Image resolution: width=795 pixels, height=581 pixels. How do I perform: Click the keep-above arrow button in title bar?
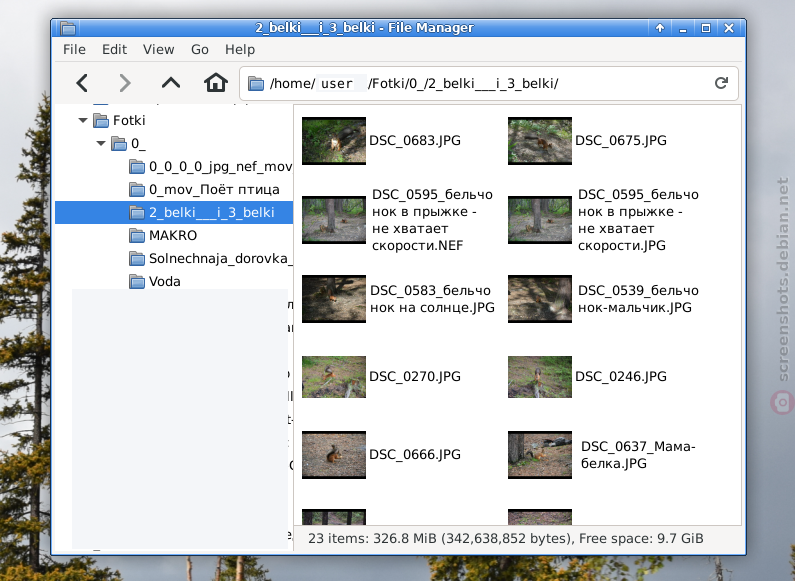tap(660, 28)
